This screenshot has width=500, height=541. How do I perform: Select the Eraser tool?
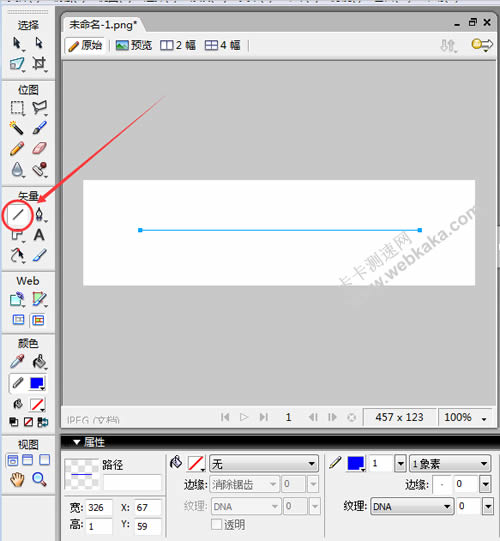tap(39, 148)
